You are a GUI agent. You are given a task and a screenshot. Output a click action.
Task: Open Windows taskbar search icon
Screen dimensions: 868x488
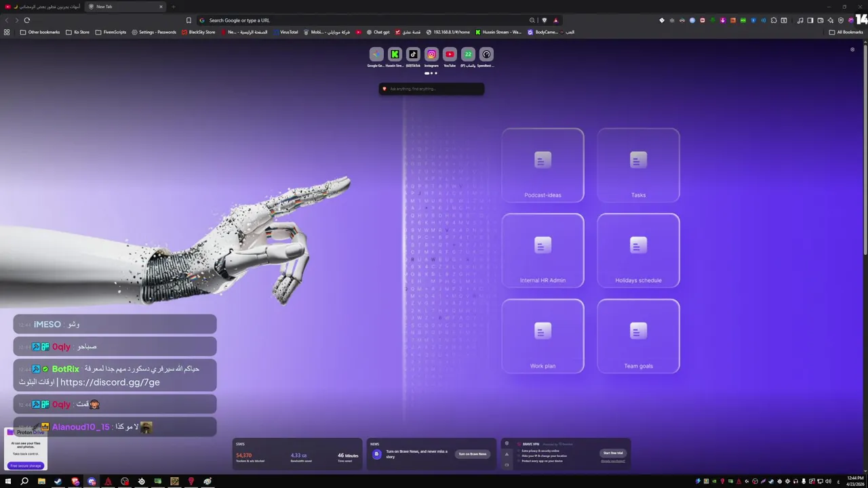pos(24,482)
